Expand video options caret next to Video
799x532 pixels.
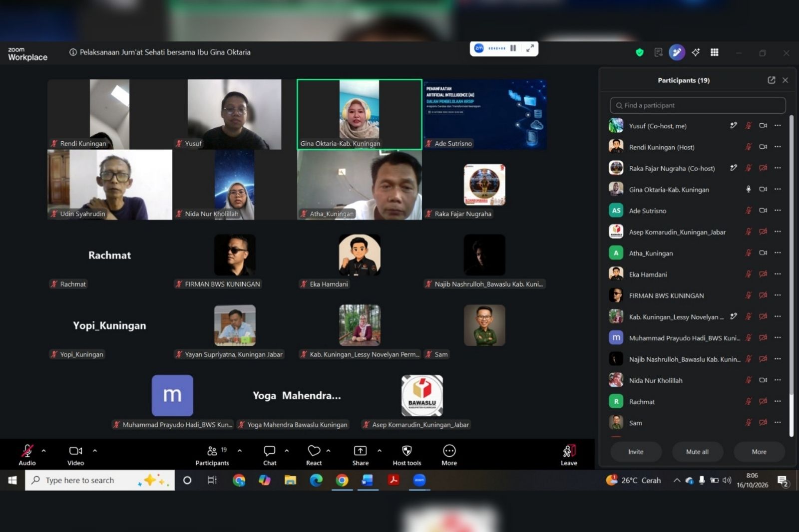(x=95, y=451)
